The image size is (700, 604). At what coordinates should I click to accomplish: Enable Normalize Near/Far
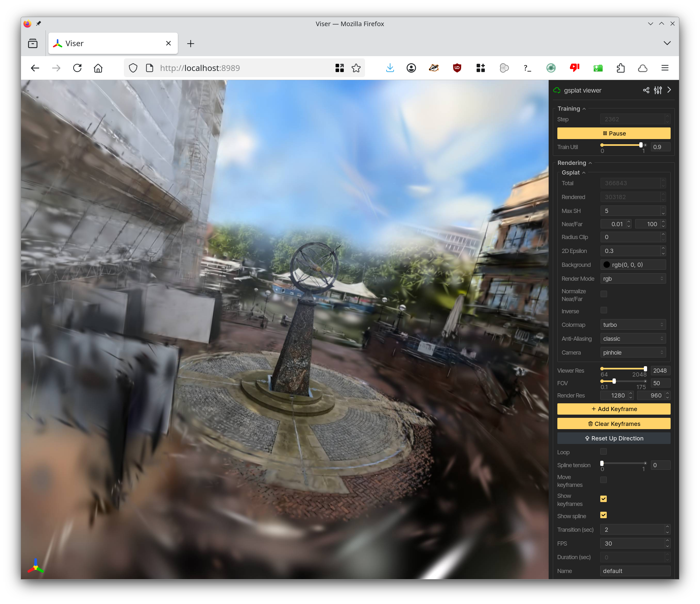[x=604, y=294]
